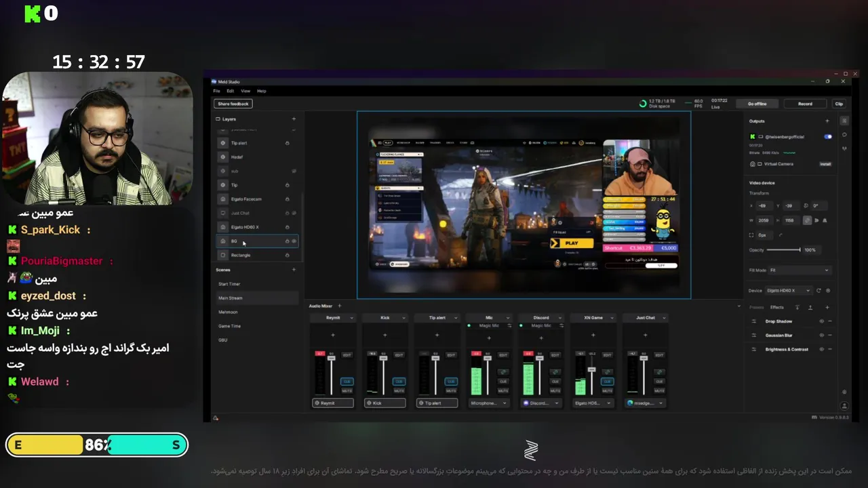Click the Clip button

(x=839, y=104)
